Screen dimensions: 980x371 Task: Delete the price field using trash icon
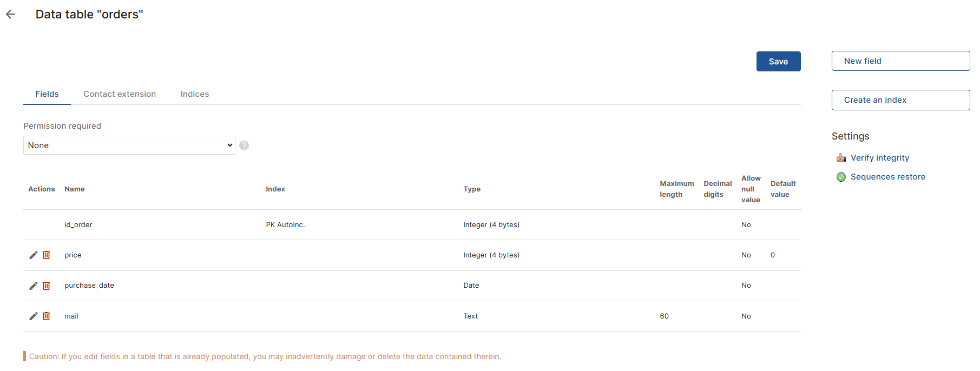(x=47, y=255)
